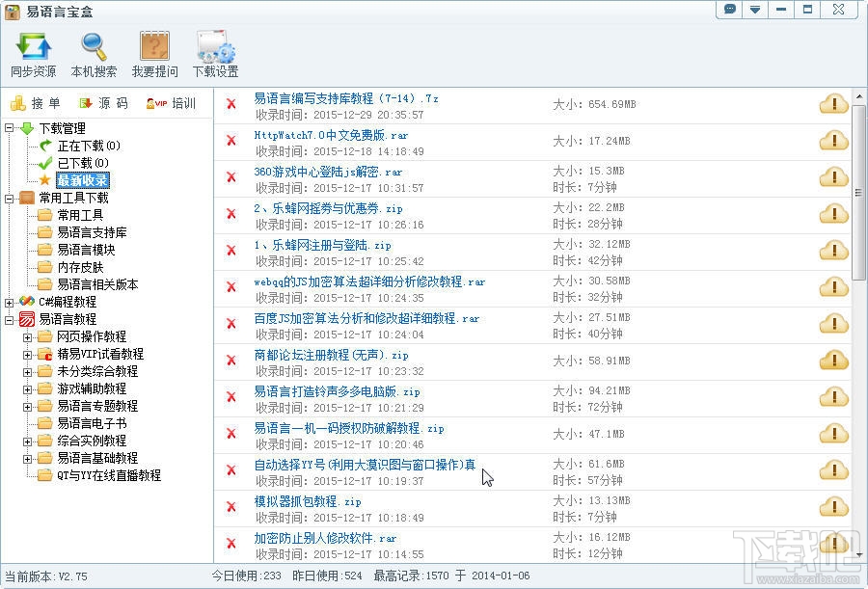Open the 商都论坛注册教程(无声).zip link

point(331,355)
